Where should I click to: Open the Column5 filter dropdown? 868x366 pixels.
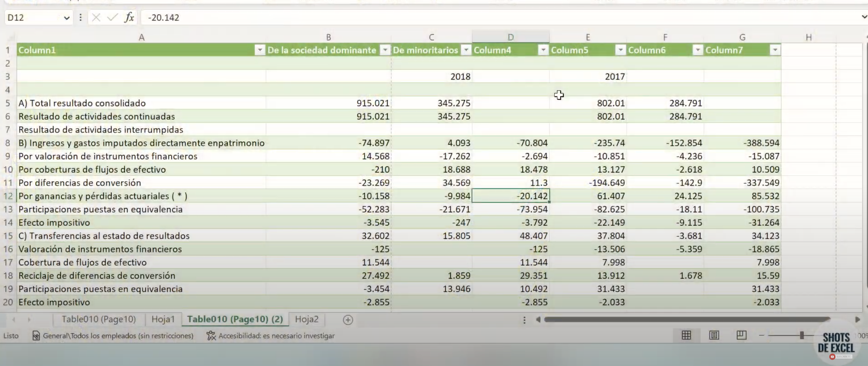pos(620,50)
